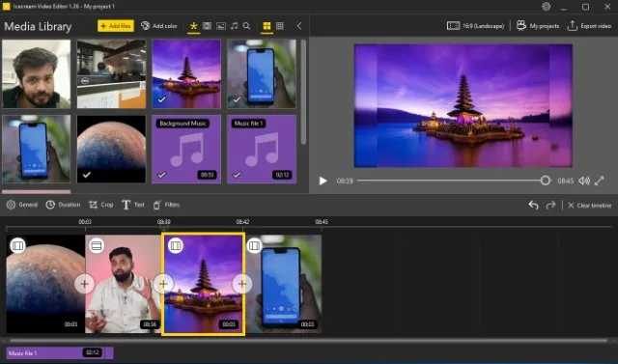The image size is (618, 364).
Task: Select the purple temple thumbnail in library
Action: [x=186, y=73]
